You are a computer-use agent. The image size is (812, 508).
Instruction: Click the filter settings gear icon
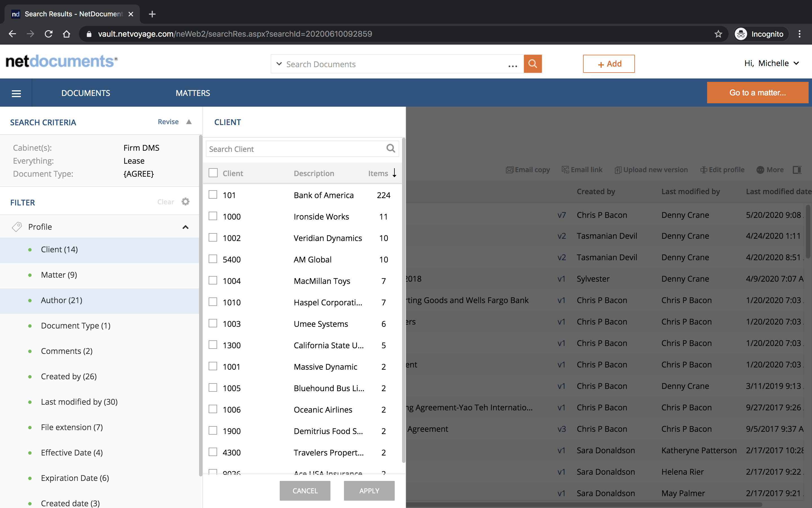pos(186,202)
